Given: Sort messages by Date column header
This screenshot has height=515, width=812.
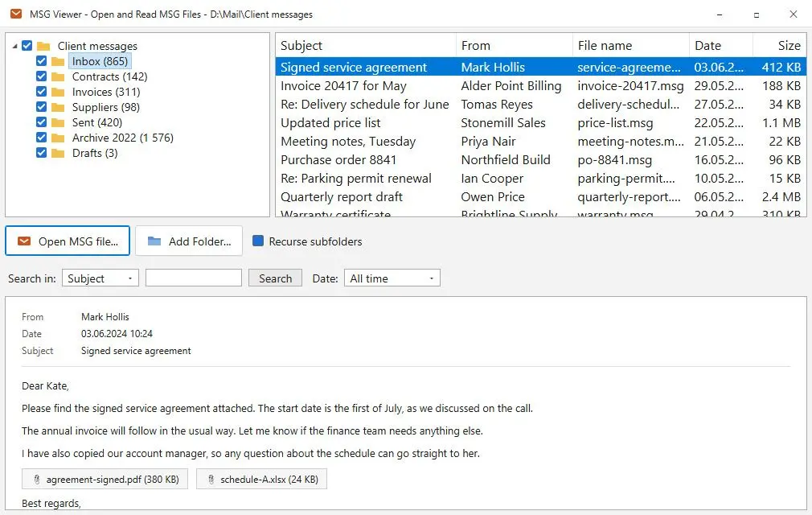Looking at the screenshot, I should pos(721,46).
